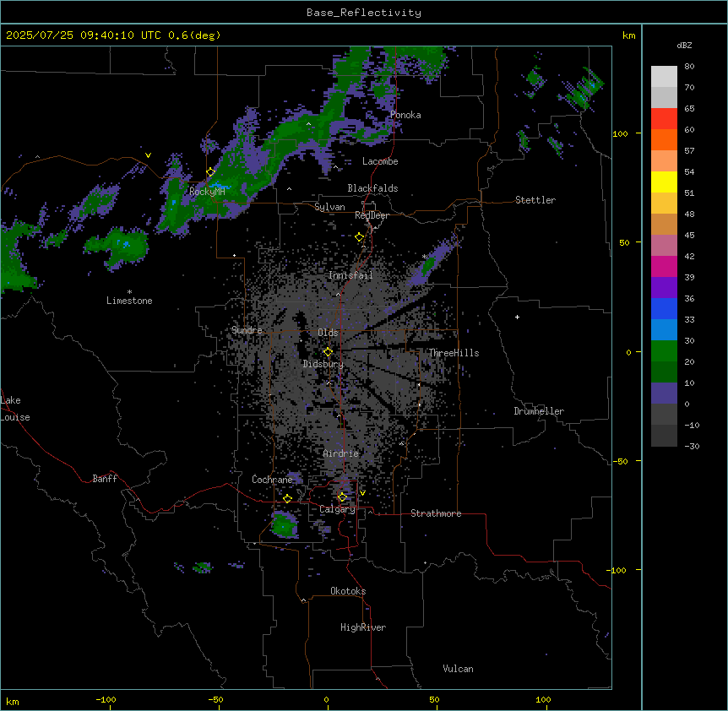
Task: Click the red 65–60 dBZ legend swatch
Action: (664, 119)
